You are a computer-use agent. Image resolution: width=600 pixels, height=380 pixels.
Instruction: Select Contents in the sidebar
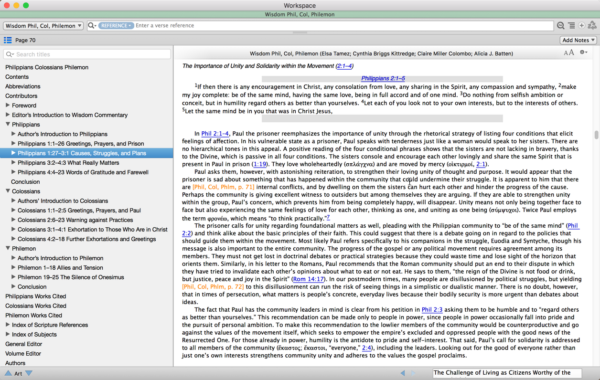coord(17,77)
